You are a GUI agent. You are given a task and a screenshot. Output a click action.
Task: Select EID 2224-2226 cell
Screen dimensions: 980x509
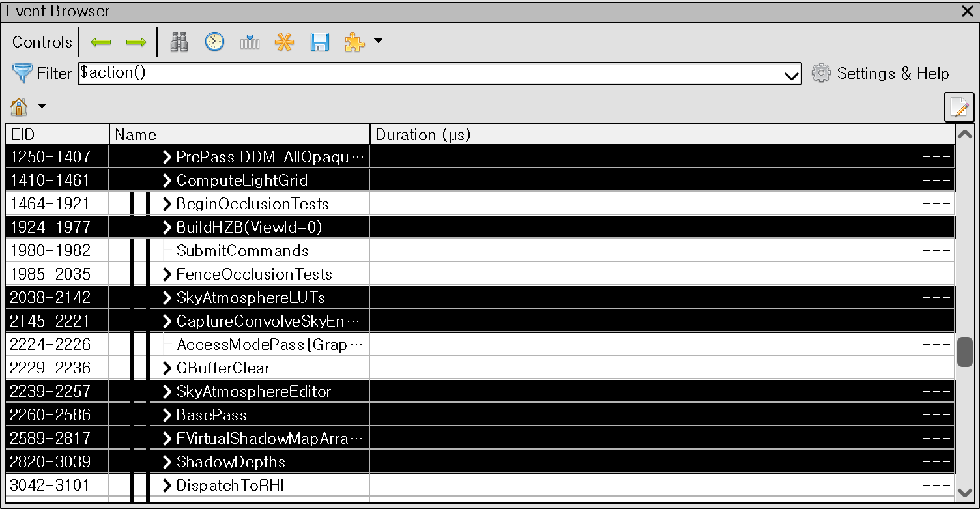[57, 345]
